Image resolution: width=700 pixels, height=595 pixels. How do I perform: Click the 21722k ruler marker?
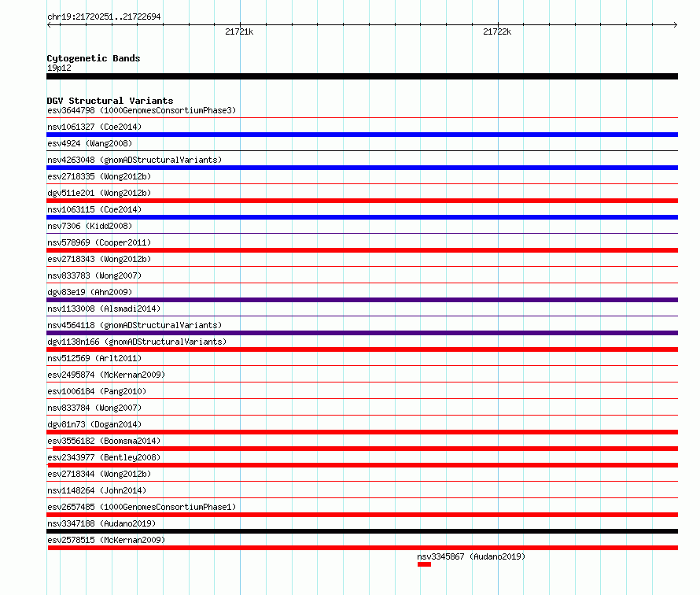coord(497,31)
